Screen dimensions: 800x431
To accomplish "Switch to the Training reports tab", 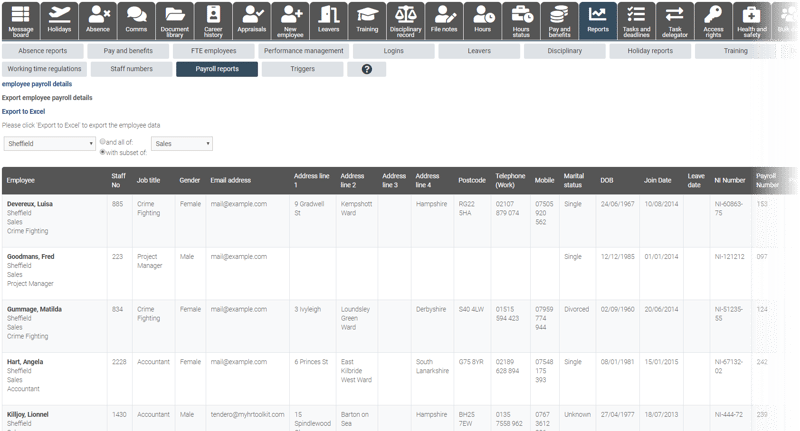I will [736, 51].
